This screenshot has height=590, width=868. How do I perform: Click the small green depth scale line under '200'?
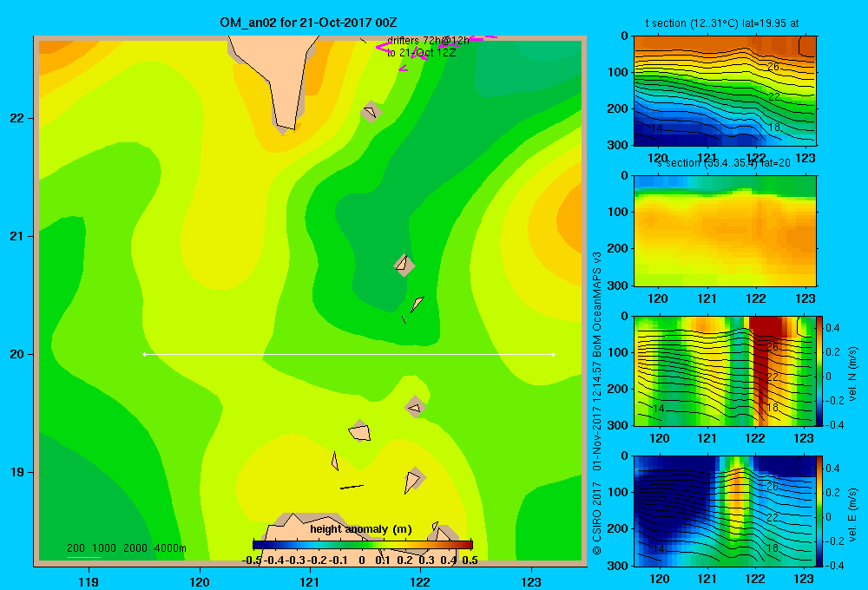(x=83, y=557)
